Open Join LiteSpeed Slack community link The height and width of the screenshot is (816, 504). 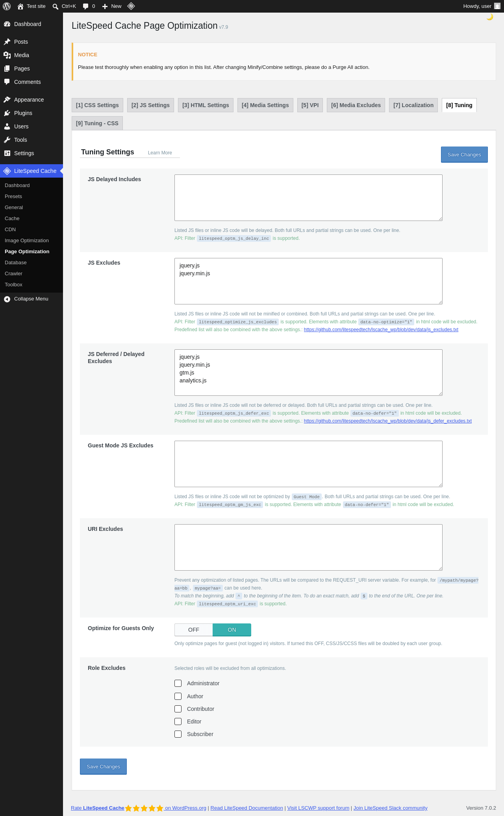click(390, 808)
